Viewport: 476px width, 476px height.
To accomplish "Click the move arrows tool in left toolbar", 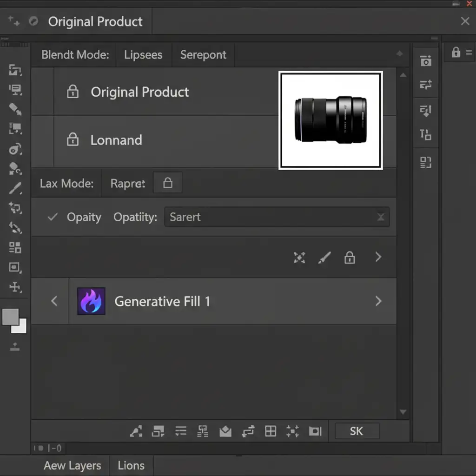I will [15, 287].
